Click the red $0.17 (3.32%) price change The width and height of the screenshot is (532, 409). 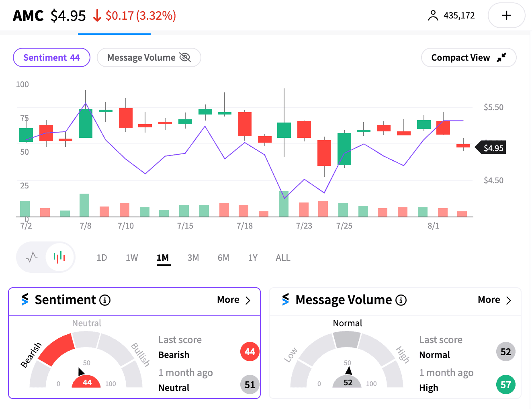(141, 16)
